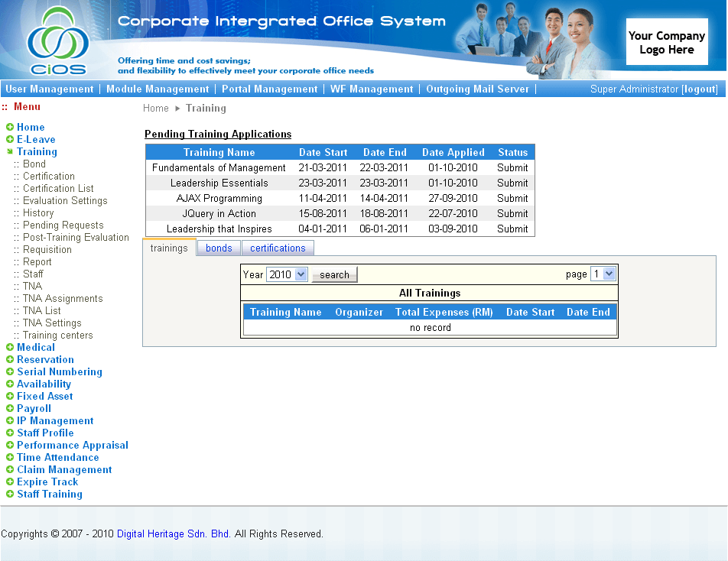Open Pending Requests under Training
Viewport: 728px width, 561px height.
[63, 225]
